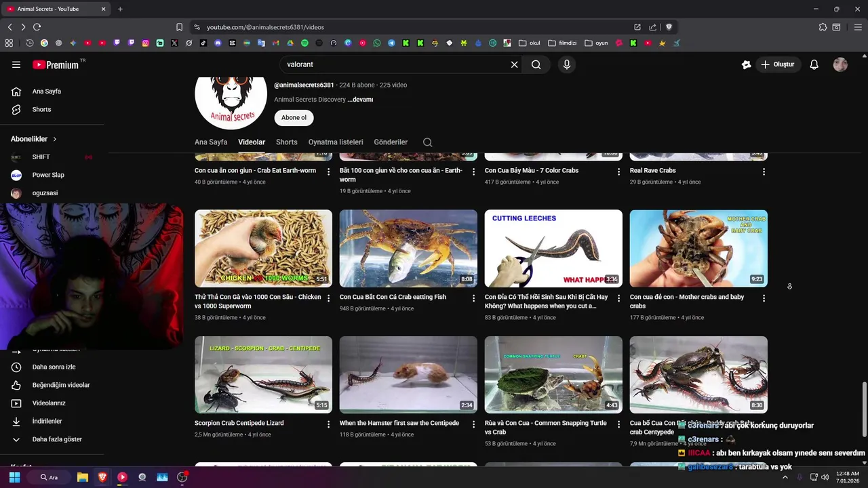
Task: Clear the valorant search text
Action: (514, 64)
